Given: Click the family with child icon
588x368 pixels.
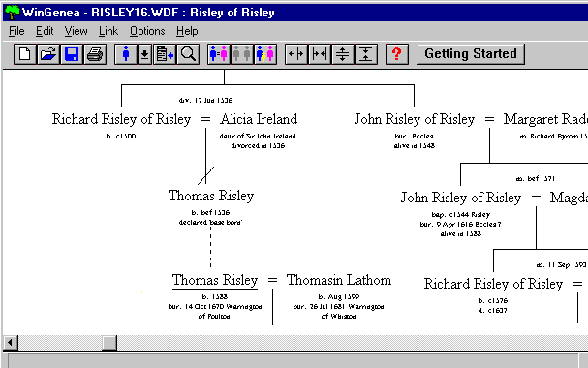Looking at the screenshot, I should (x=265, y=54).
